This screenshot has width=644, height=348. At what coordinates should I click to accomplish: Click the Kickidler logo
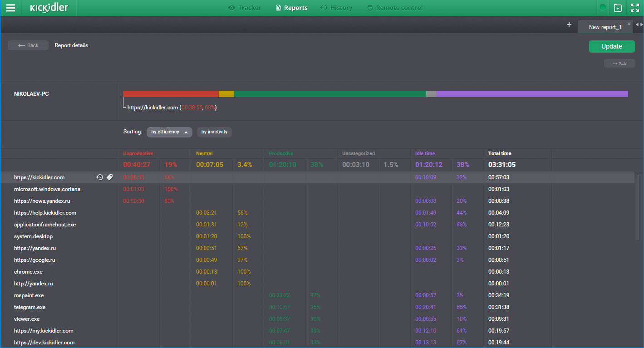coord(49,8)
